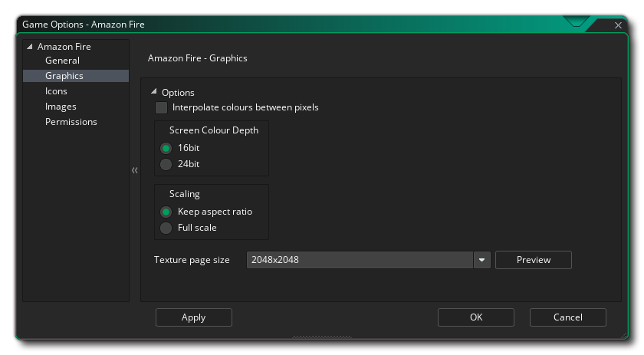Viewport: 644px width, 355px height.
Task: Go to the Images settings page
Action: 61,107
